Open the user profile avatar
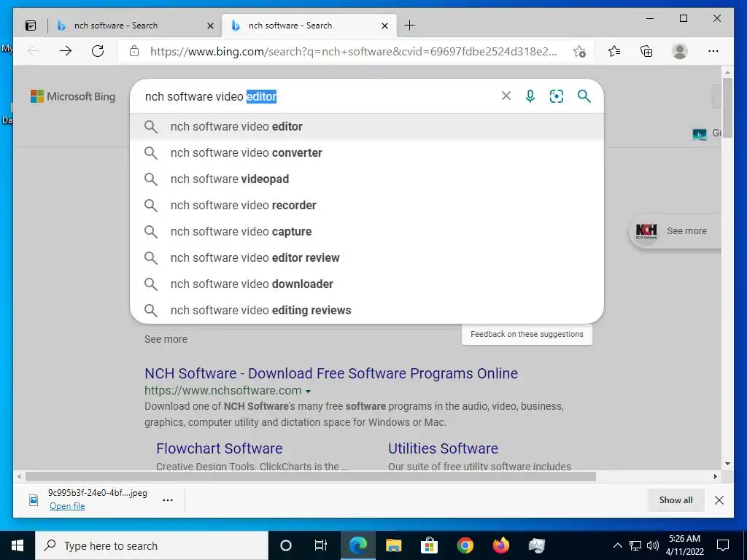Viewport: 747px width, 560px height. 680,51
